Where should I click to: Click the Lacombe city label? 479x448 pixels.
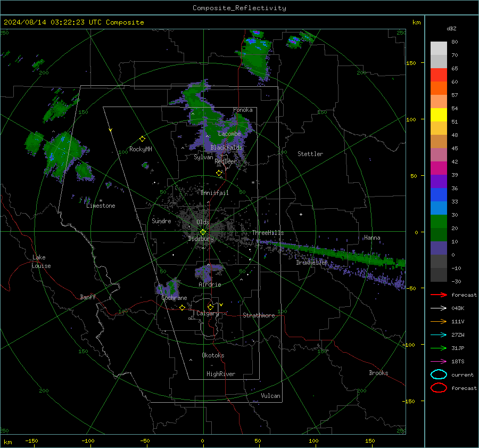pyautogui.click(x=229, y=134)
